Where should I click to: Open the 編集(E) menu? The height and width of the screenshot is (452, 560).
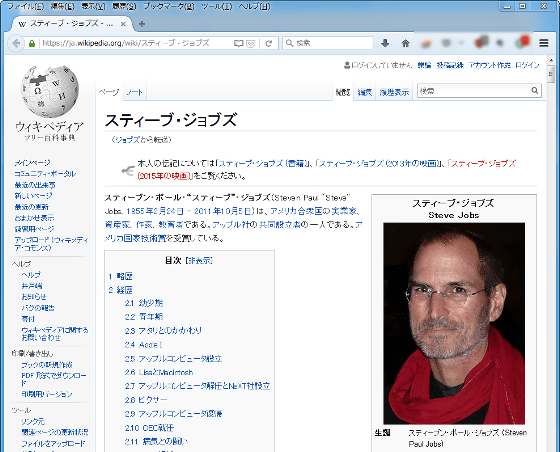[x=62, y=6]
